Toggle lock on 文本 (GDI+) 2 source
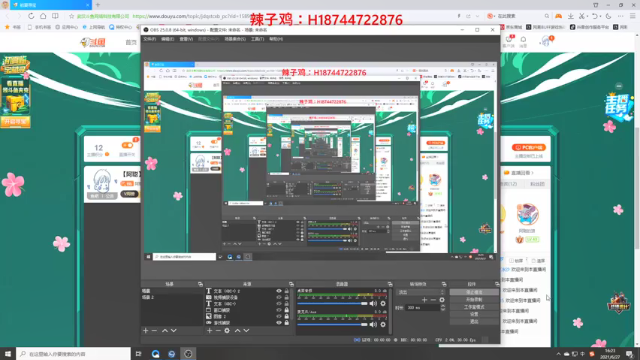 tap(287, 291)
